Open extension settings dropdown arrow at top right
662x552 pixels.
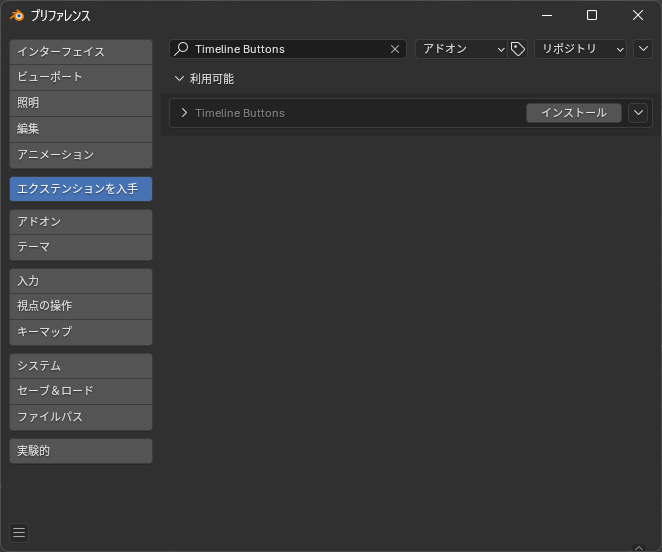643,49
